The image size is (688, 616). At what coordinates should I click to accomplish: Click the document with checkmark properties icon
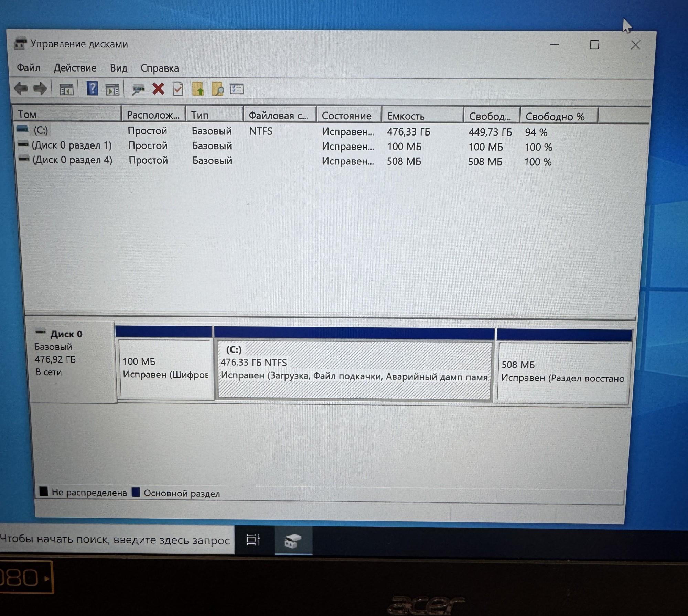coord(178,89)
